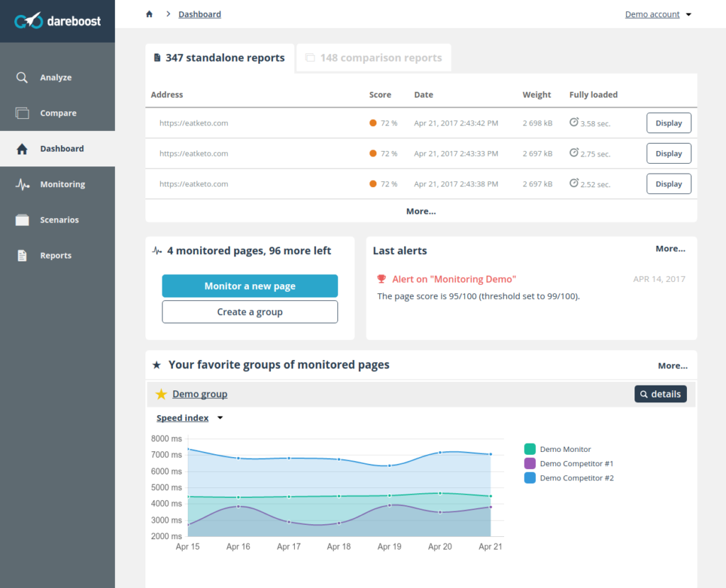This screenshot has height=588, width=726.
Task: Click the Analyze magnifier icon
Action: coord(23,78)
